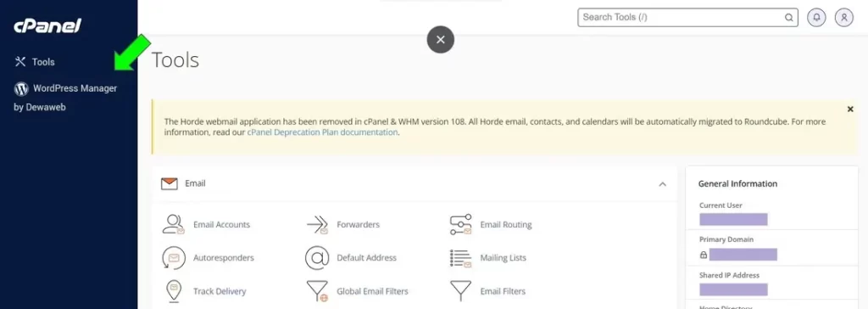Image resolution: width=868 pixels, height=309 pixels.
Task: Click the Primary Domain label
Action: (x=726, y=239)
